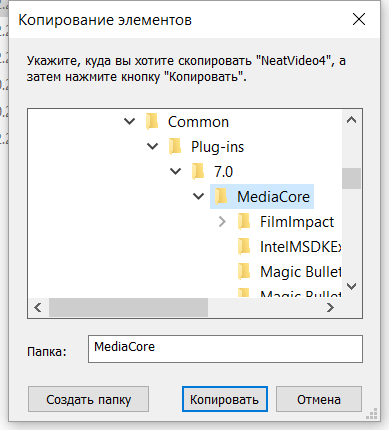Click the Отмена button

coord(319,399)
